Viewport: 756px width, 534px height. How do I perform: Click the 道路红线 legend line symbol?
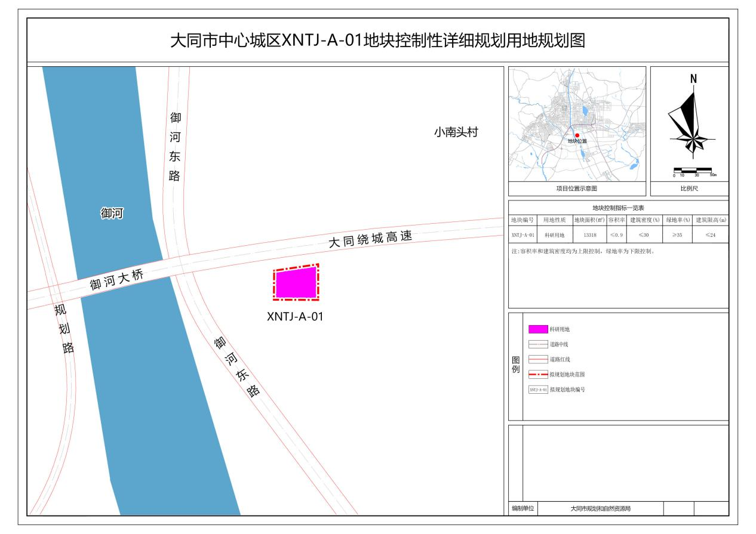(x=538, y=359)
